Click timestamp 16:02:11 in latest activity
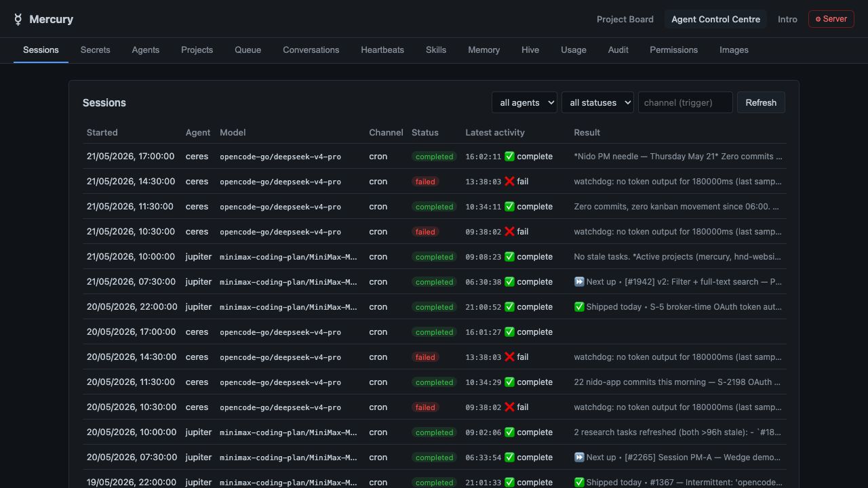The width and height of the screenshot is (868, 488). (484, 157)
